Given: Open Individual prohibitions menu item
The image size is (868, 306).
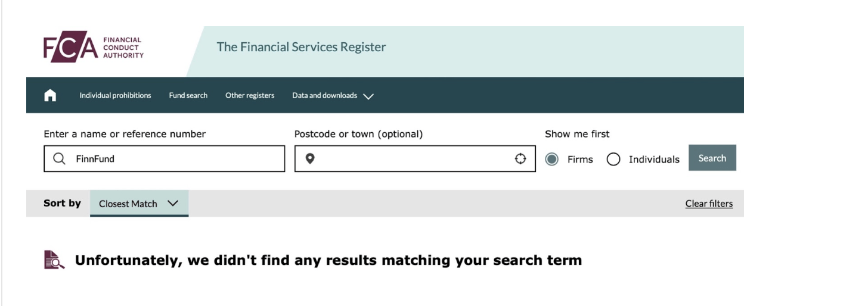Looking at the screenshot, I should 115,95.
